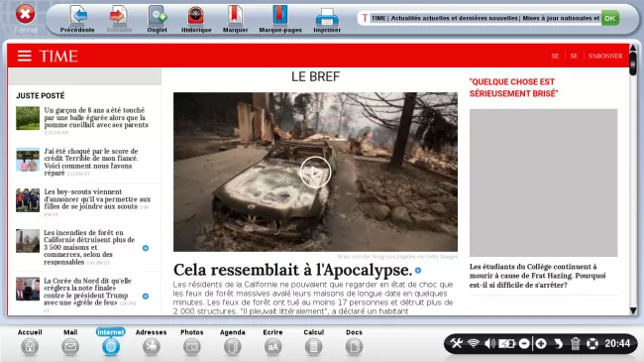Click the 'JUSTE POSTÉ' heading

tap(41, 95)
